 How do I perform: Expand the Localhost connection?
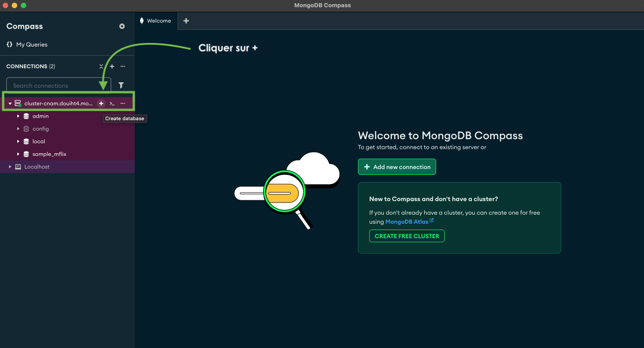10,167
